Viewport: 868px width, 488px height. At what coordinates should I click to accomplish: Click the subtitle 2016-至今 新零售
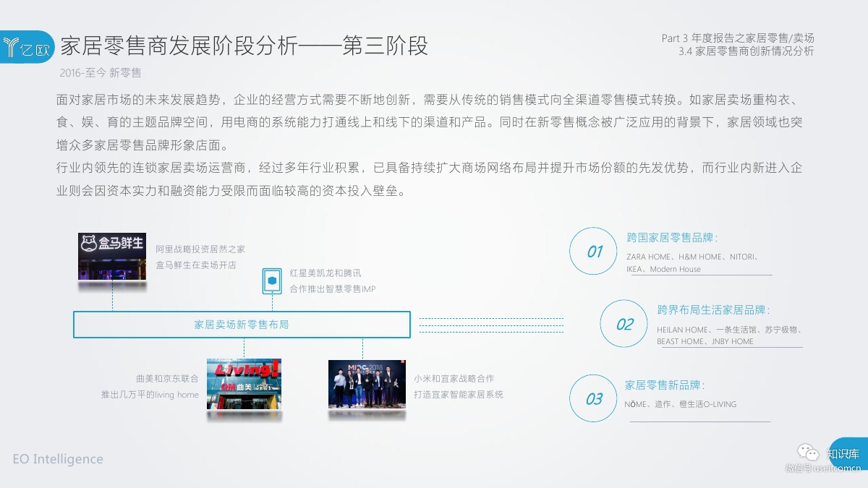[101, 73]
